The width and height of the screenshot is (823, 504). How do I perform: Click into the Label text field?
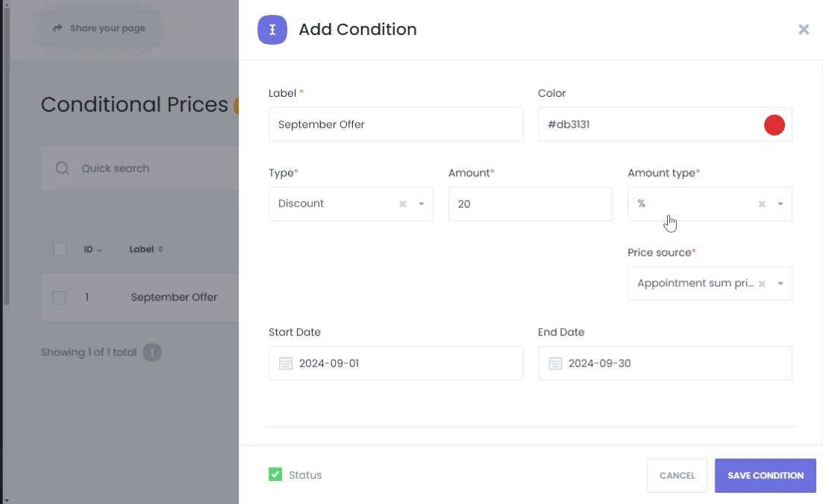(395, 125)
